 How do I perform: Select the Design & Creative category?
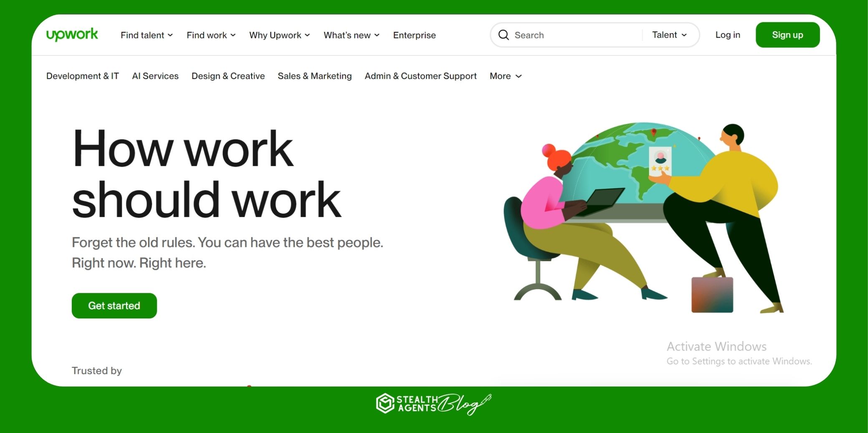pyautogui.click(x=228, y=76)
